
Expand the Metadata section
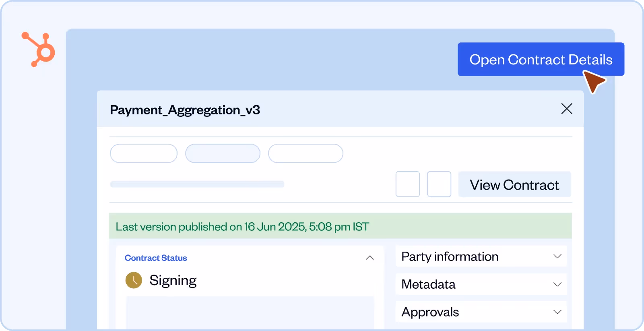click(x=557, y=284)
